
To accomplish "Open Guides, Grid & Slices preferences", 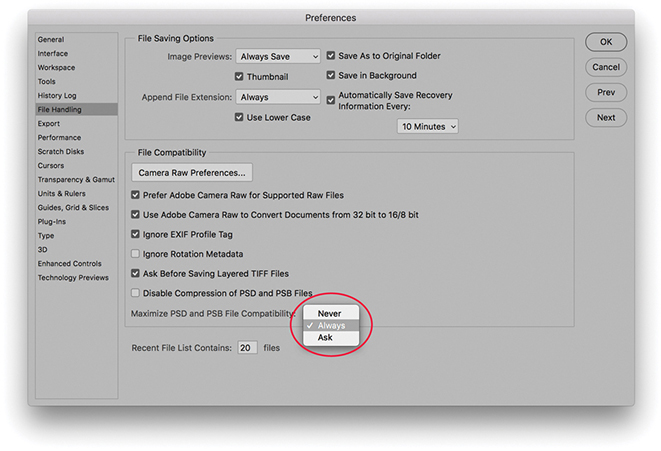I will pos(73,207).
